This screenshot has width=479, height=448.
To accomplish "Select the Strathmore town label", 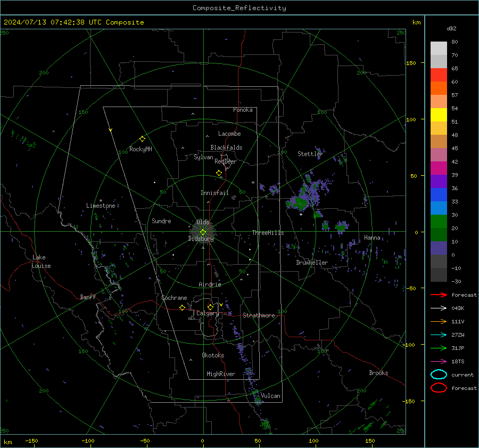I will [259, 315].
